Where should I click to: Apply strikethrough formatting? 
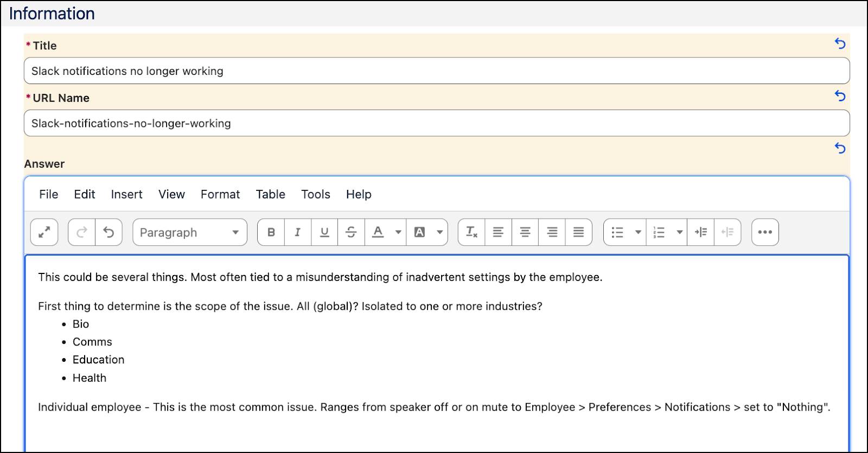pyautogui.click(x=351, y=232)
